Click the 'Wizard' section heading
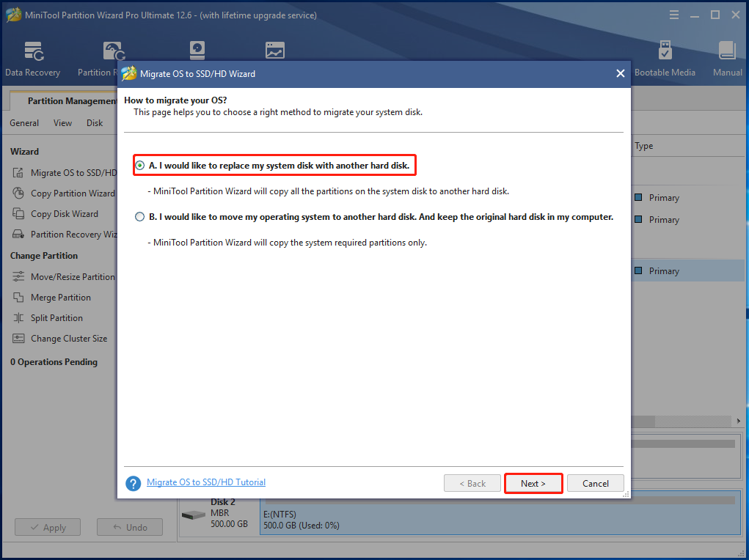 (x=24, y=151)
